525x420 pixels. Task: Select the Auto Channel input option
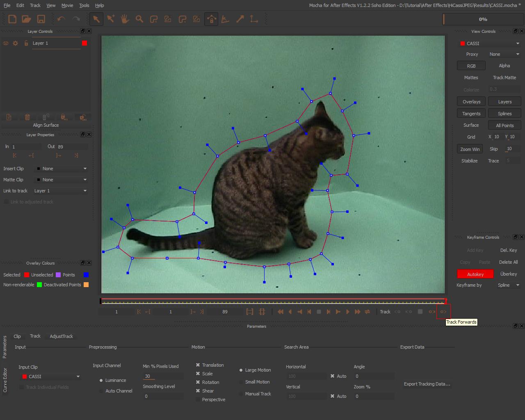(101, 391)
